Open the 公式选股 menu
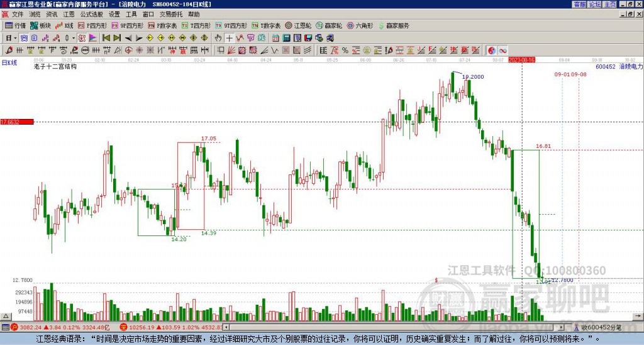644x345 pixels. pos(92,14)
